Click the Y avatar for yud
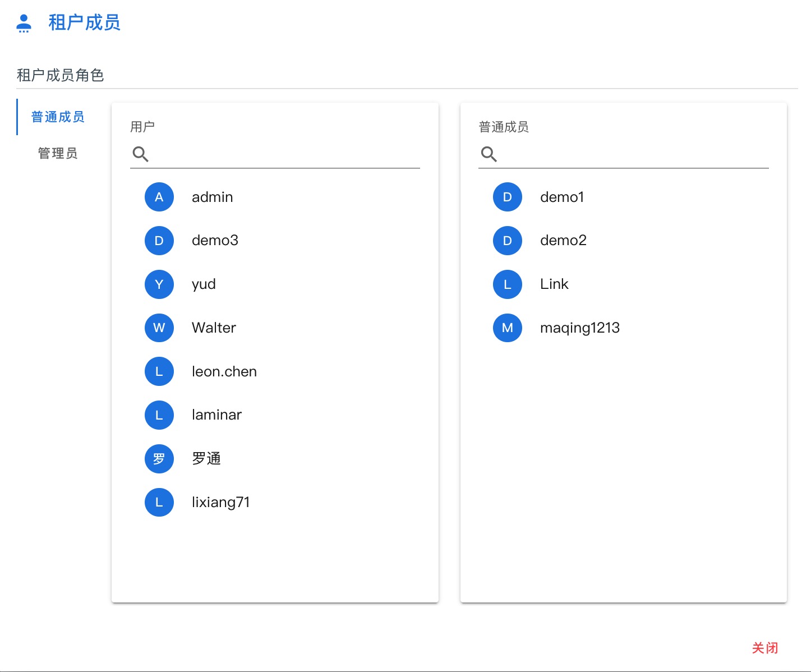Viewport: 811px width, 672px height. tap(159, 284)
